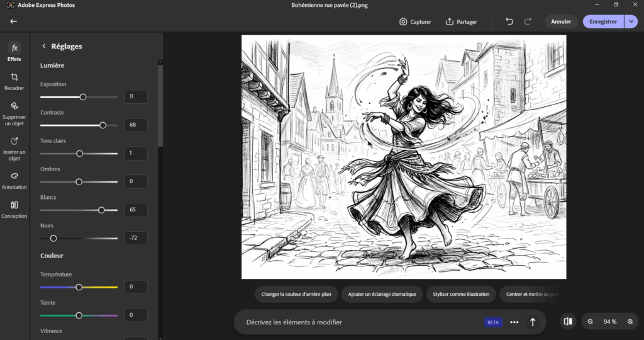The width and height of the screenshot is (644, 340).
Task: Go back with the top-left arrow
Action: tap(14, 21)
